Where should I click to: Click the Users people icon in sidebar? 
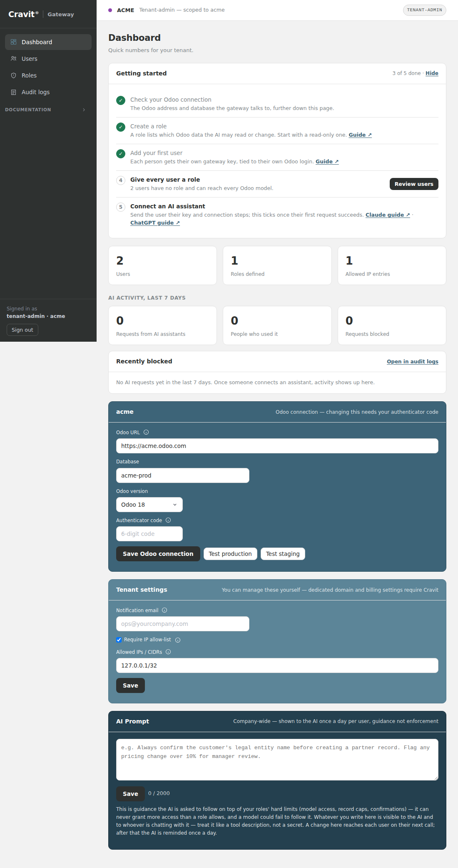point(14,59)
